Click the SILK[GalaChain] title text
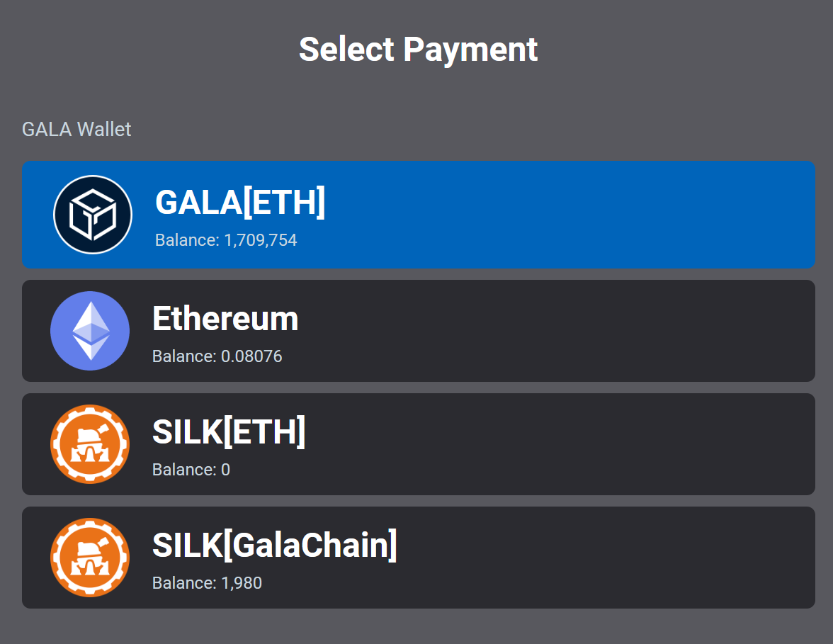The height and width of the screenshot is (644, 833). click(x=275, y=546)
